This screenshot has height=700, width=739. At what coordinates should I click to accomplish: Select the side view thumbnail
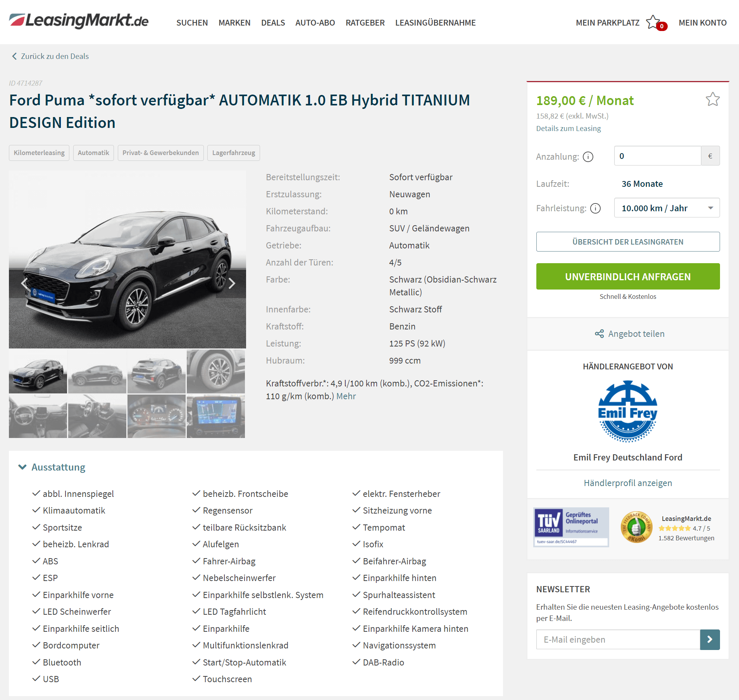tap(97, 371)
